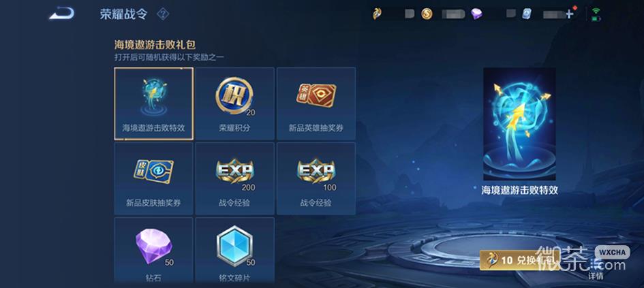Select the 100 战令经验 EXP reward
The height and width of the screenshot is (288, 644).
(x=316, y=178)
